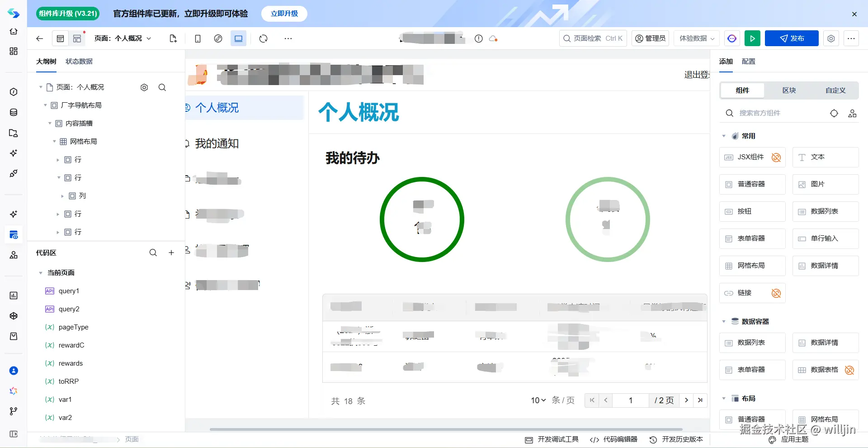This screenshot has width=868, height=448.
Task: Switch to the 状态数据 tab
Action: coord(79,62)
